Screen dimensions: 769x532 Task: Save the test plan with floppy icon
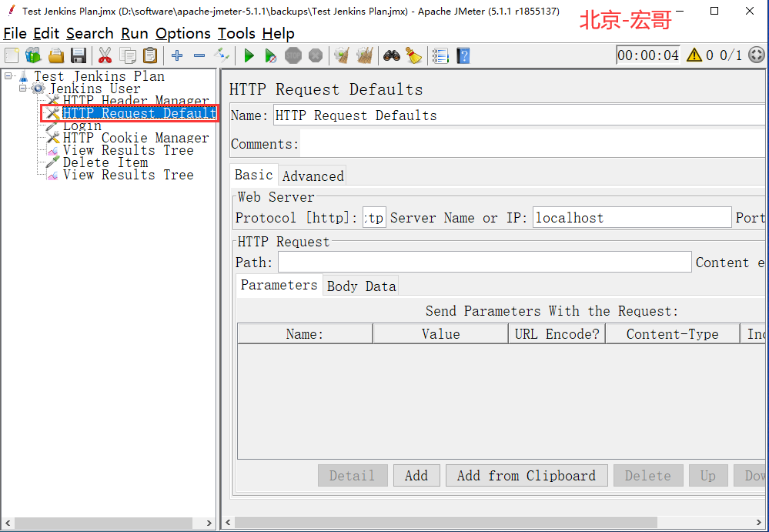coord(79,55)
